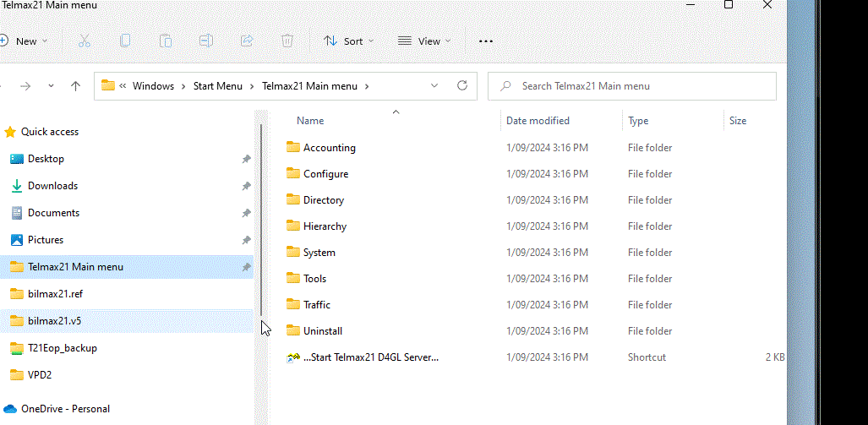Go up one folder level arrow
The height and width of the screenshot is (425, 868).
[76, 86]
